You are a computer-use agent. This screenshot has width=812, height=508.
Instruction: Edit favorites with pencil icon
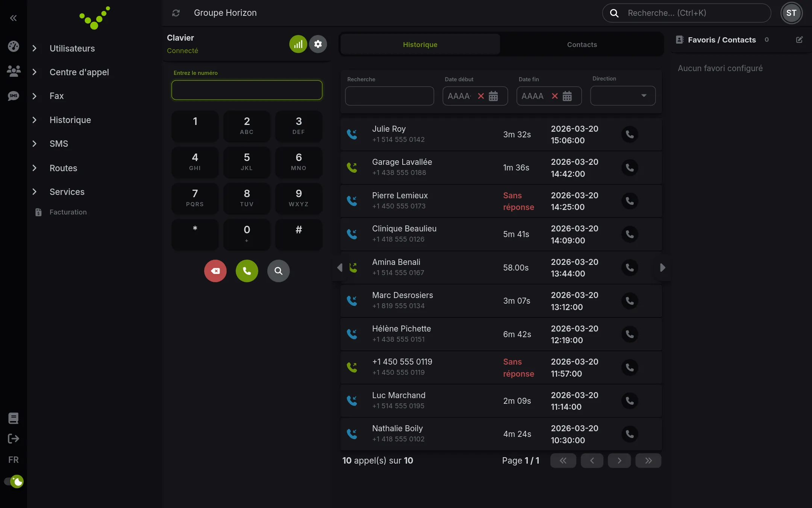(x=800, y=40)
